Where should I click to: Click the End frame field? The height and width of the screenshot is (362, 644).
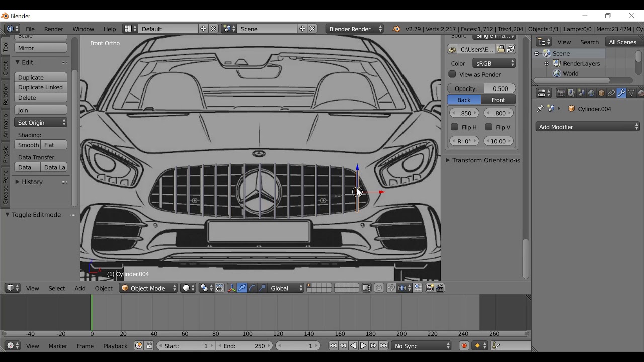[244, 346]
